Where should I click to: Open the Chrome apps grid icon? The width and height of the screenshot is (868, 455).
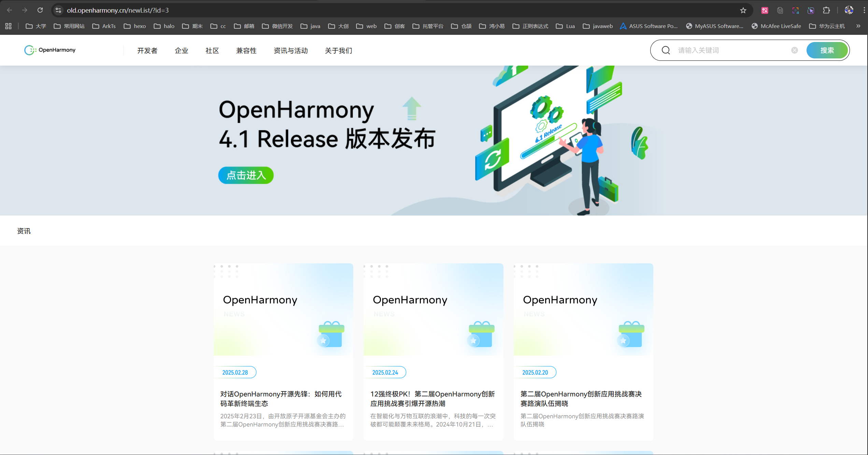click(9, 26)
